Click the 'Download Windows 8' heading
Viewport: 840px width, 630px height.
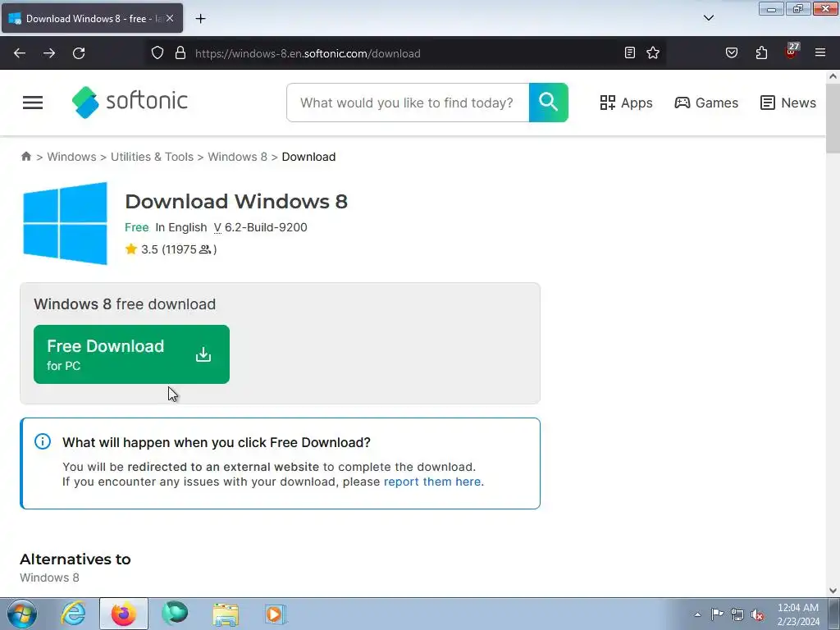pos(236,202)
